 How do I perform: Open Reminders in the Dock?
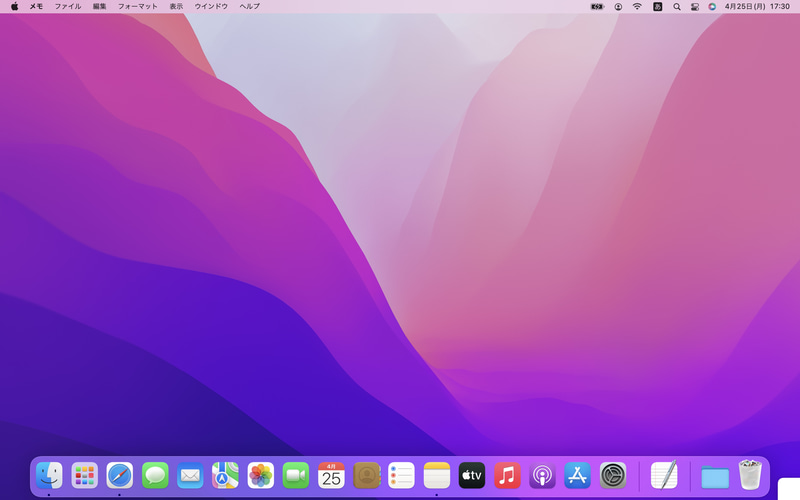402,476
